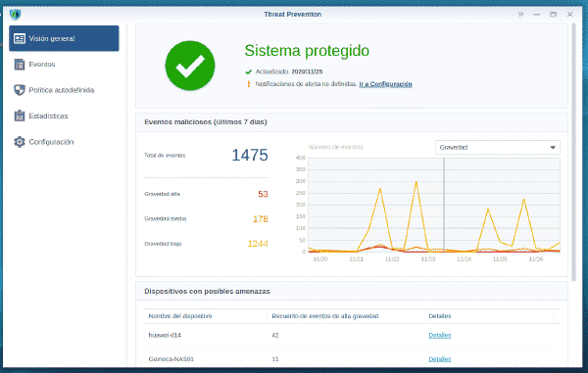The width and height of the screenshot is (588, 373).
Task: Click Eventos maliciosos (últimos 7 días) title
Action: [206, 122]
